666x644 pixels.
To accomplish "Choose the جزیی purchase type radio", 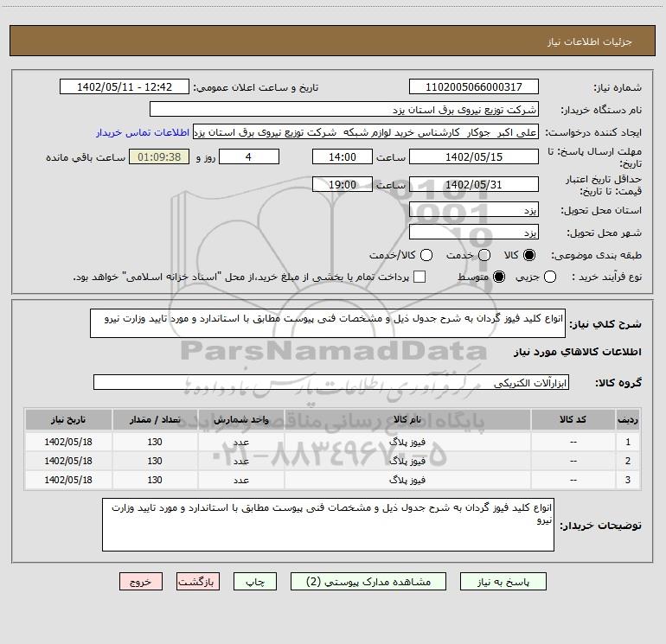I will pyautogui.click(x=549, y=277).
